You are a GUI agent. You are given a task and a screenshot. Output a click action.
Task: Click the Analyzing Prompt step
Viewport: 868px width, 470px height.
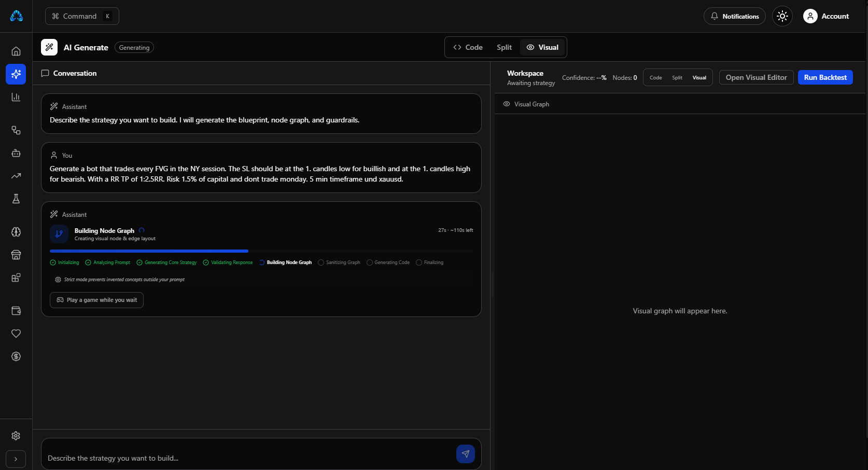[x=108, y=262]
